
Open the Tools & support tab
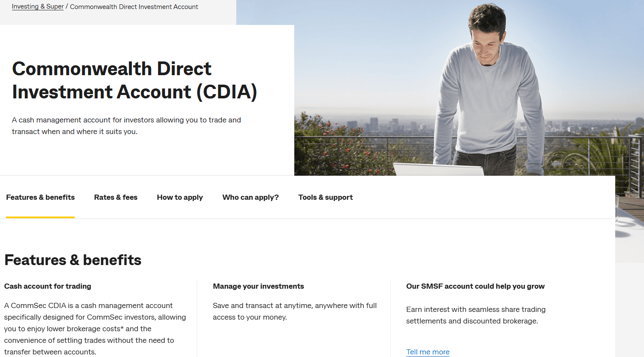[325, 197]
